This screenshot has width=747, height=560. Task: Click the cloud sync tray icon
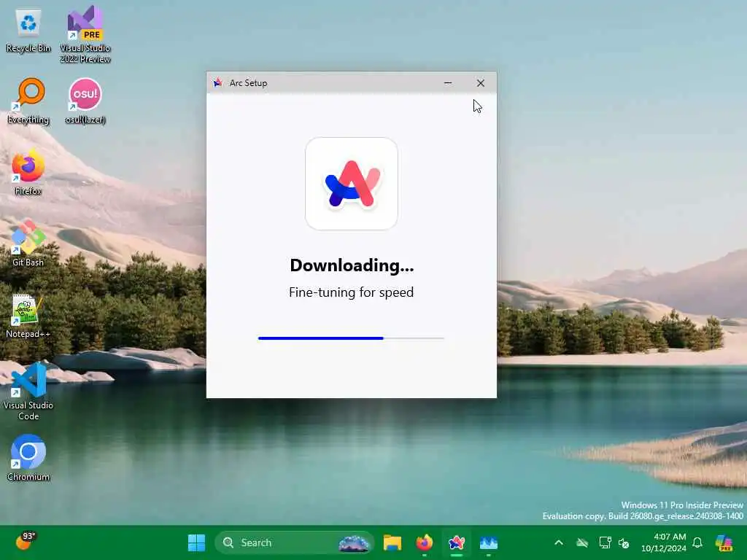pyautogui.click(x=581, y=542)
